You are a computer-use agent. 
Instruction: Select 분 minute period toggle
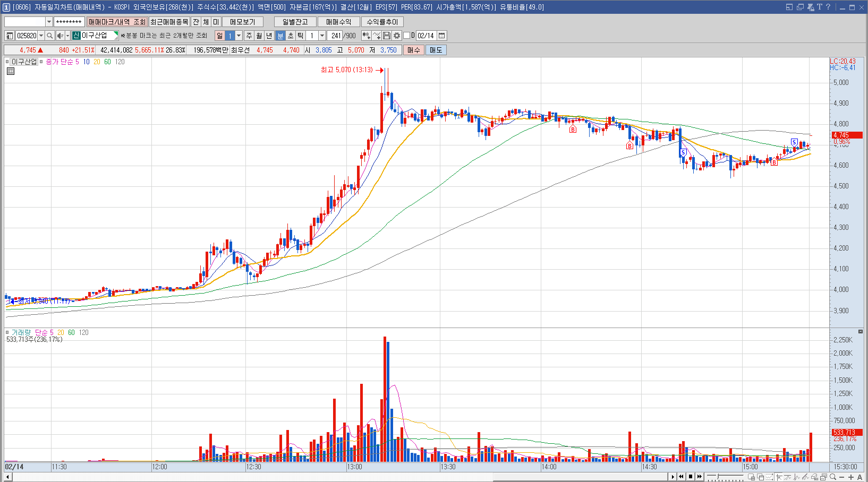(280, 36)
